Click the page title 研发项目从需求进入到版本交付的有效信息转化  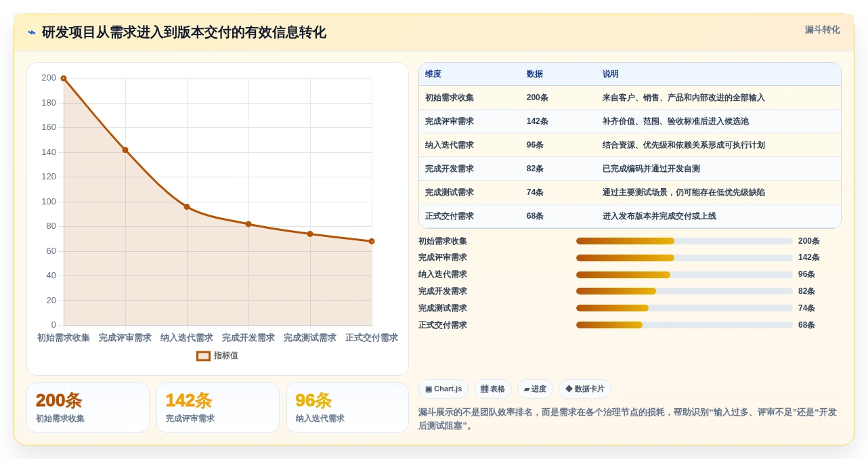coord(184,32)
